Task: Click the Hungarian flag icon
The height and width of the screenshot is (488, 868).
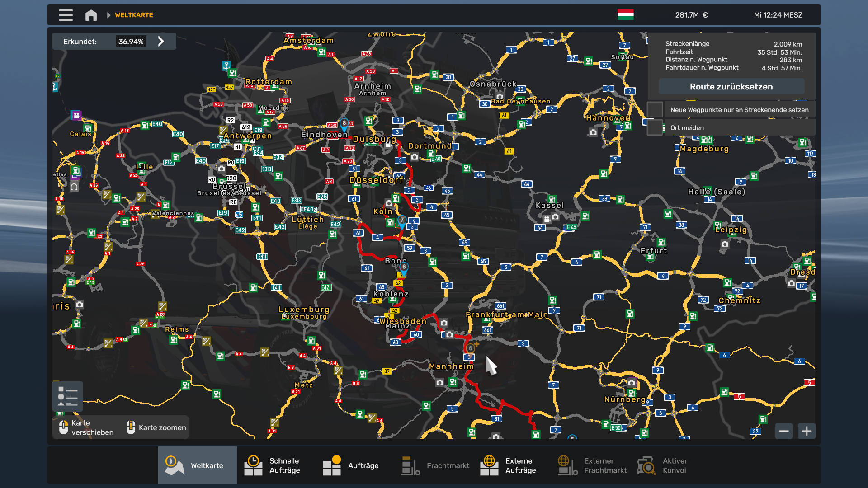Action: coord(625,15)
